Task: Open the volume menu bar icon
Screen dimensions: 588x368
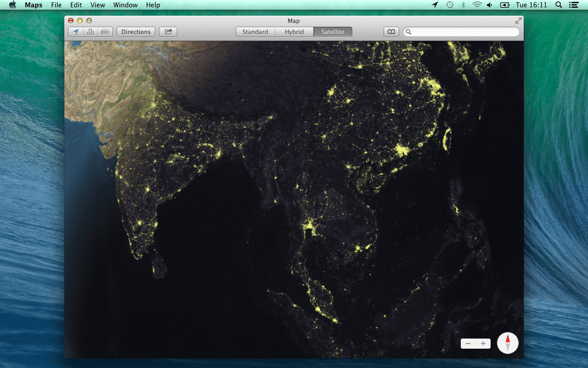Action: pos(490,5)
